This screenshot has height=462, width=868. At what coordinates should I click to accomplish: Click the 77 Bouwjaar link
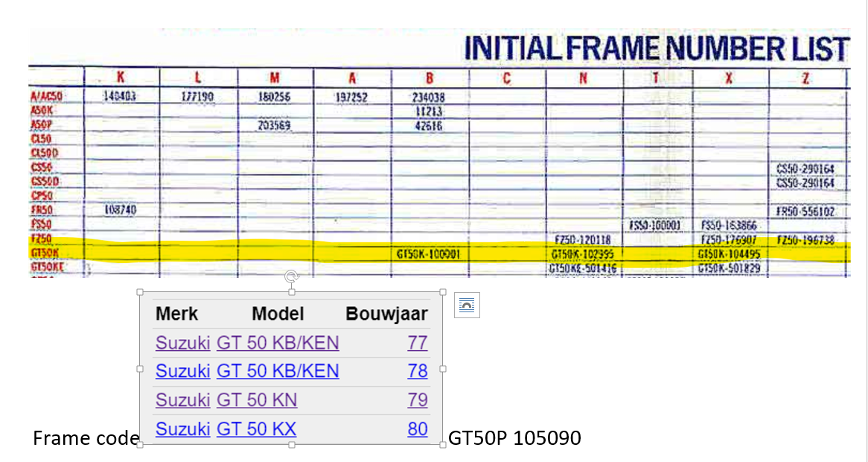418,343
